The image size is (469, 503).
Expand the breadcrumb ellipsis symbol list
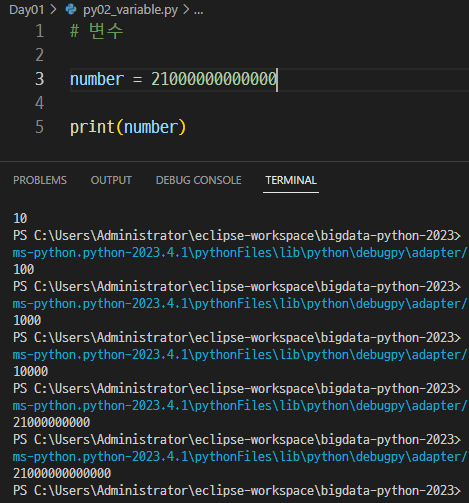(x=199, y=11)
